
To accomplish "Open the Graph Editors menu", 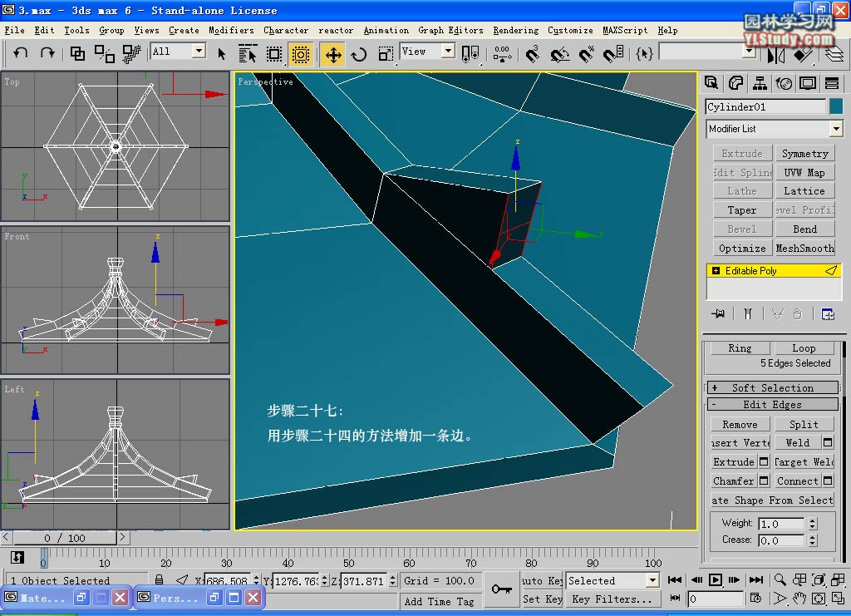I will (450, 31).
